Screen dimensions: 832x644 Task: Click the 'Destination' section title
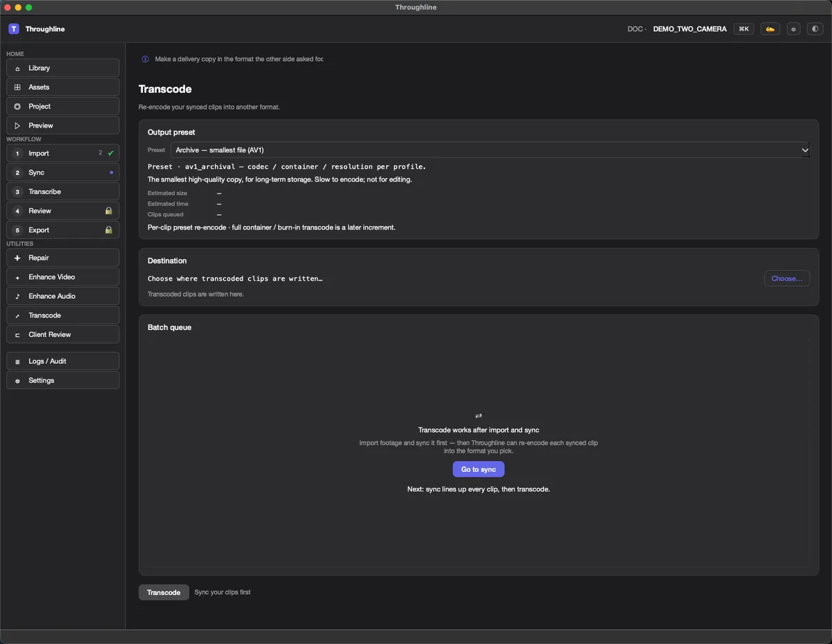coord(167,261)
